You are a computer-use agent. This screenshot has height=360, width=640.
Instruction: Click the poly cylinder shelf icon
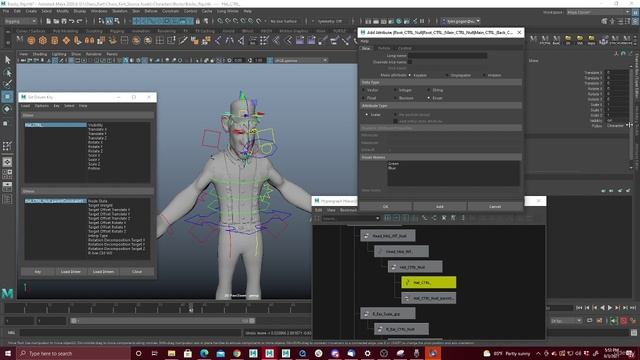pos(54,40)
